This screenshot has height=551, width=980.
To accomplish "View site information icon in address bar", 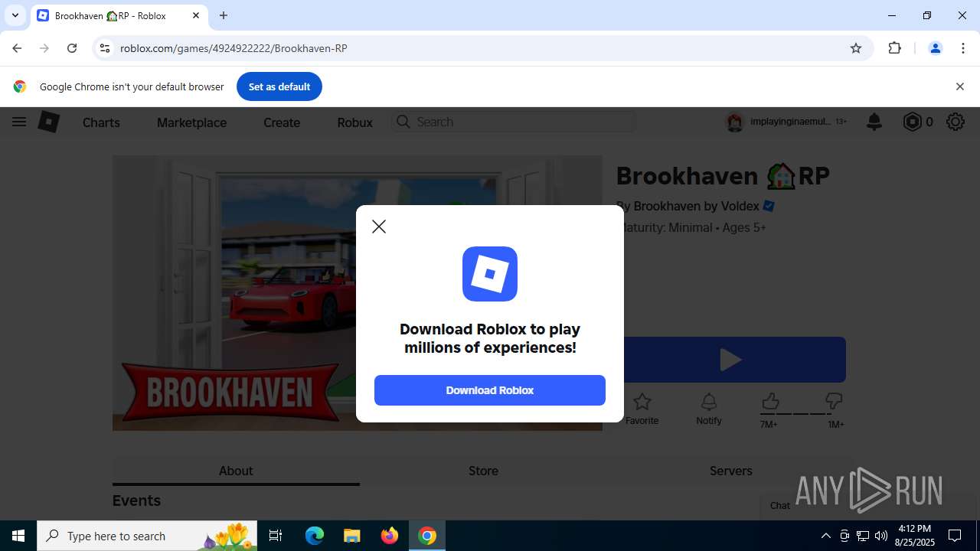I will pyautogui.click(x=105, y=48).
